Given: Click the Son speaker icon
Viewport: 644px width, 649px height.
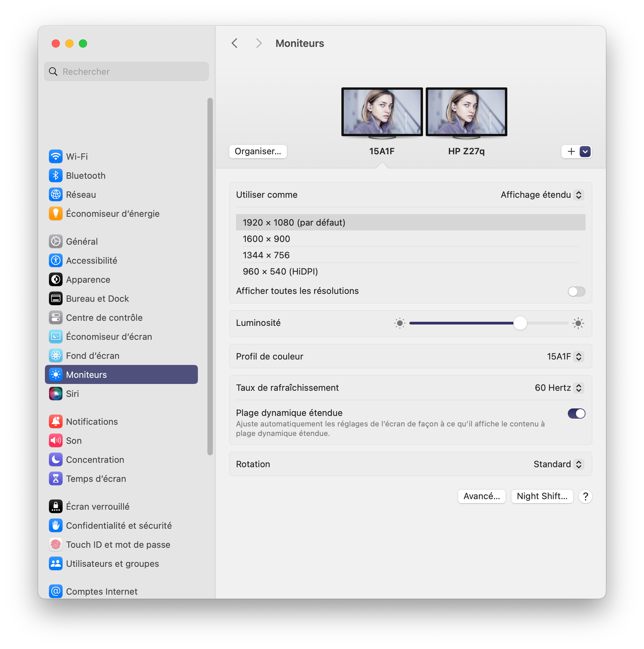Looking at the screenshot, I should pyautogui.click(x=56, y=441).
